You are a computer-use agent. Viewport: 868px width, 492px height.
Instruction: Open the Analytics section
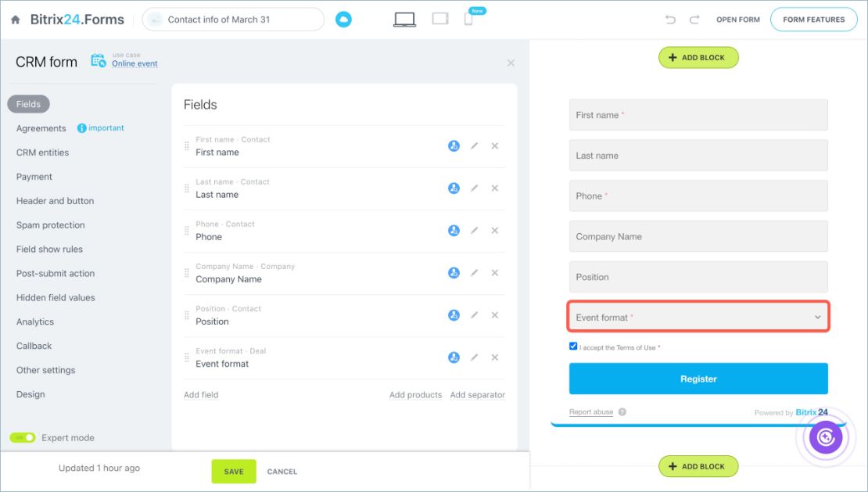[x=35, y=322]
